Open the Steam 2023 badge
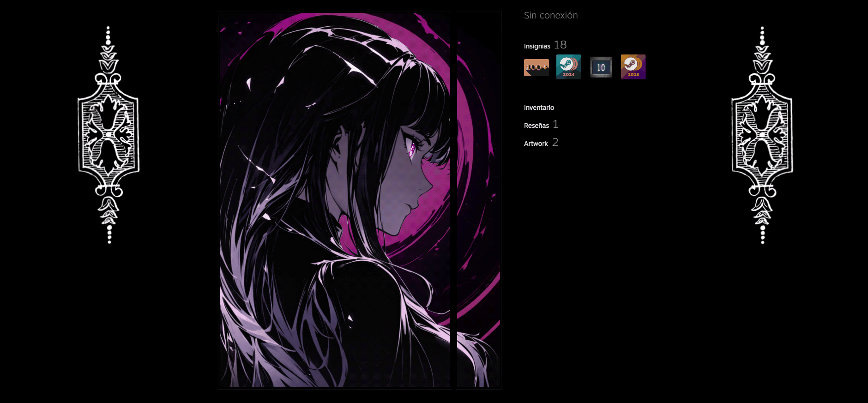The image size is (868, 403). click(633, 67)
